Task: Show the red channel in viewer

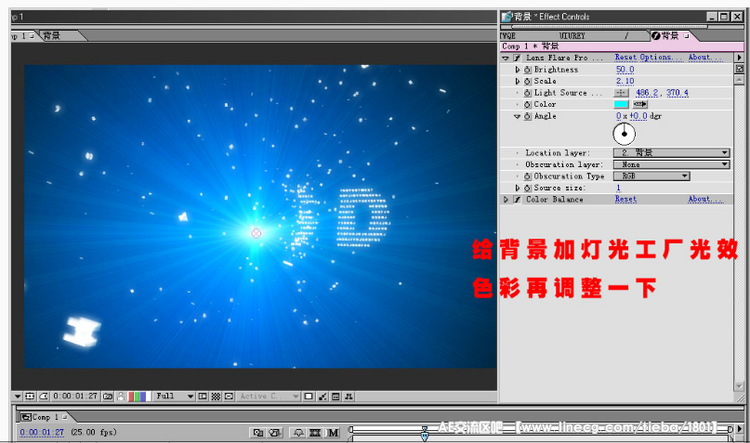Action: (131, 396)
